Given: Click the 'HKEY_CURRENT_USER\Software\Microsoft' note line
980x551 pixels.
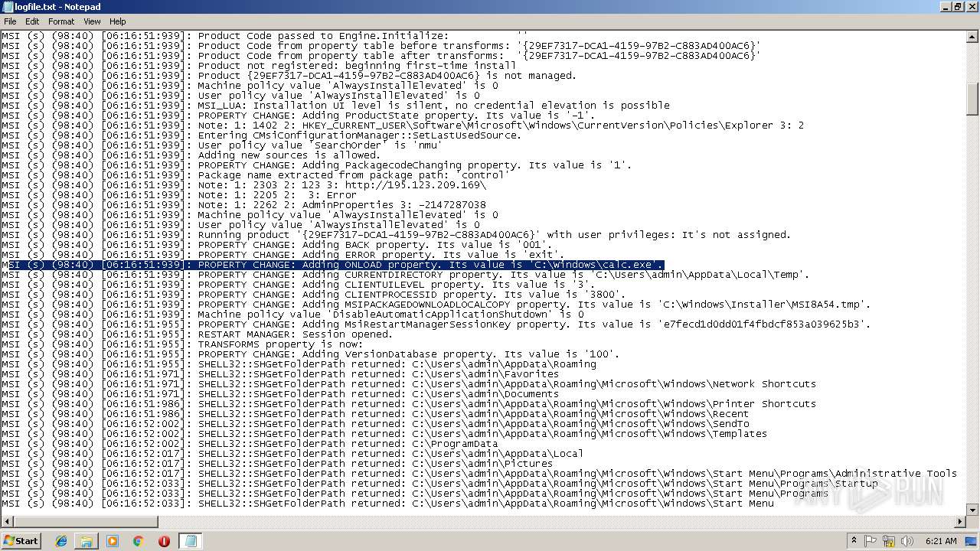Looking at the screenshot, I should 403,126.
